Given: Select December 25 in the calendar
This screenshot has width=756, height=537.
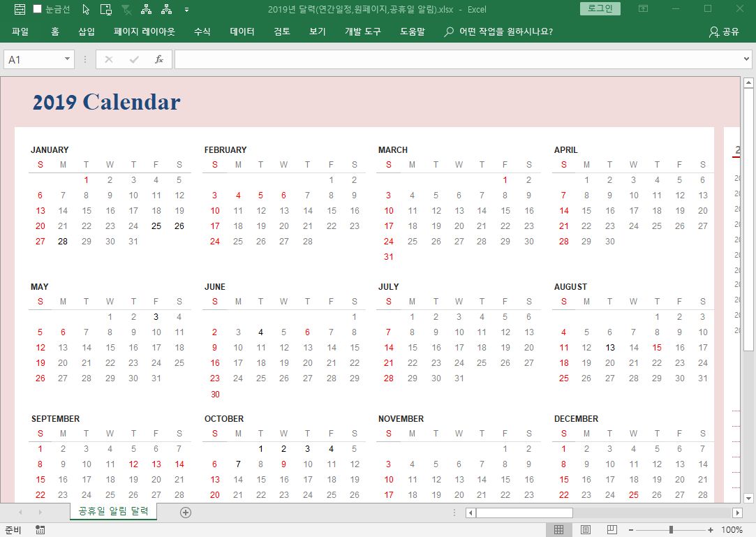Looking at the screenshot, I should tap(634, 495).
